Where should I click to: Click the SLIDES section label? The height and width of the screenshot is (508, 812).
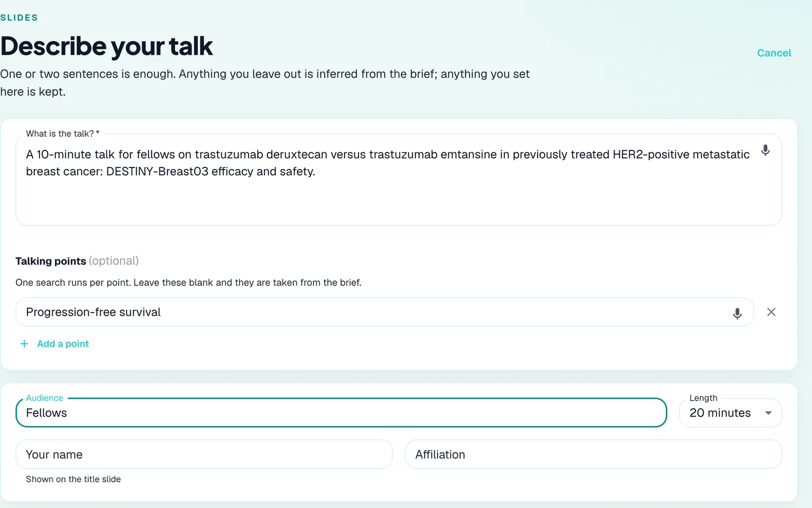19,17
